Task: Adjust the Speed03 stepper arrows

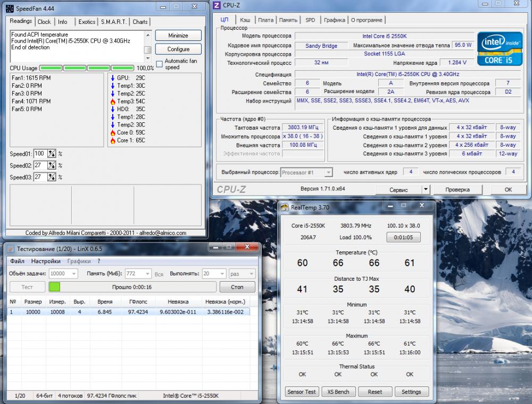Action: point(52,177)
